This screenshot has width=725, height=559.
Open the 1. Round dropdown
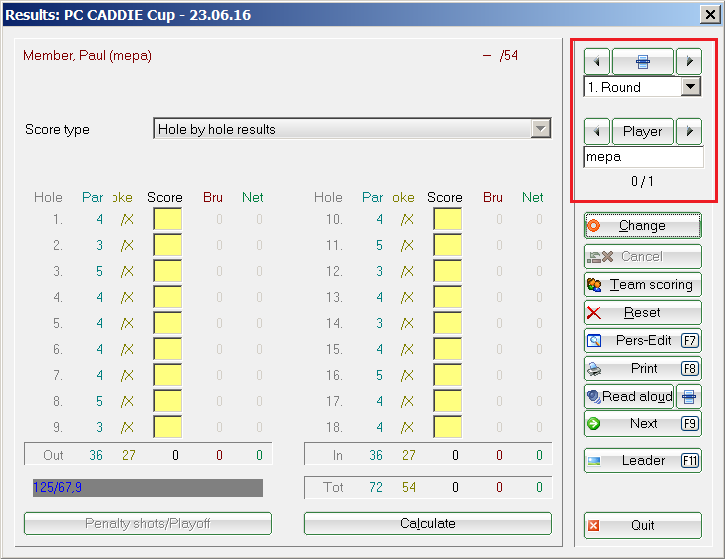pyautogui.click(x=691, y=87)
